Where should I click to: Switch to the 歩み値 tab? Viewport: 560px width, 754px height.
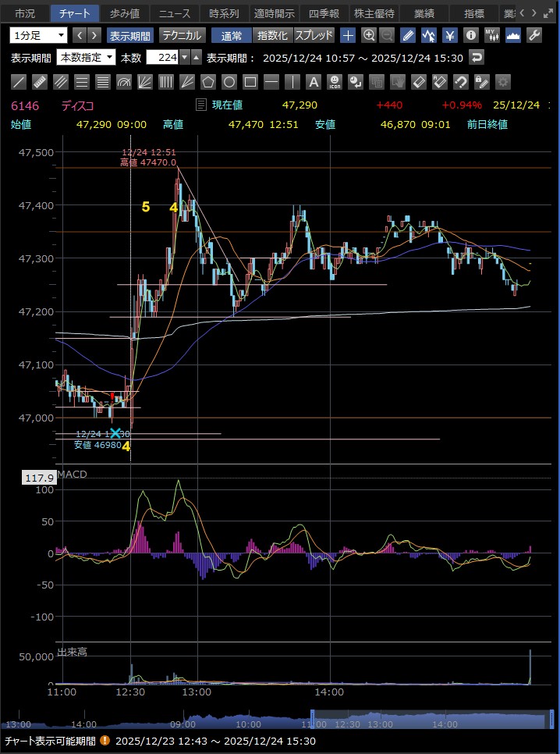click(x=124, y=13)
